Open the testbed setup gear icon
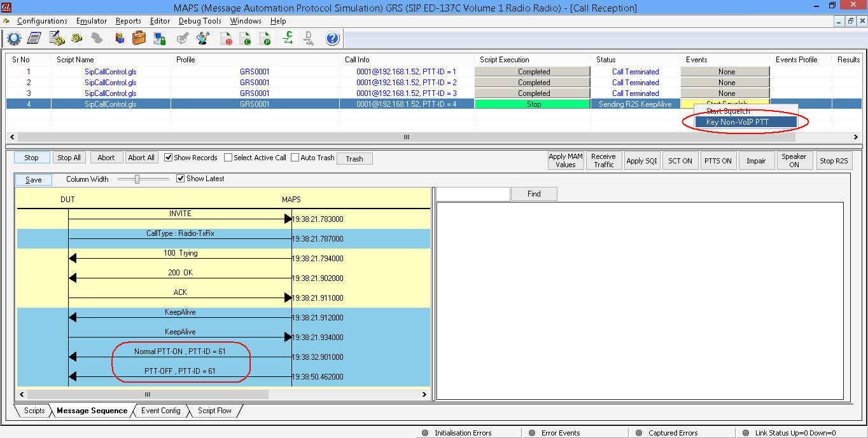Viewport: 868px width, 438px height. coord(14,38)
